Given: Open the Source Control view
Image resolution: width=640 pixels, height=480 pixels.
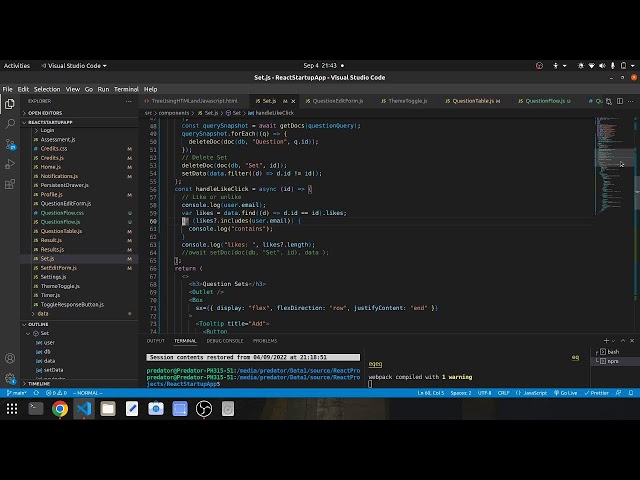Looking at the screenshot, I should (x=10, y=144).
